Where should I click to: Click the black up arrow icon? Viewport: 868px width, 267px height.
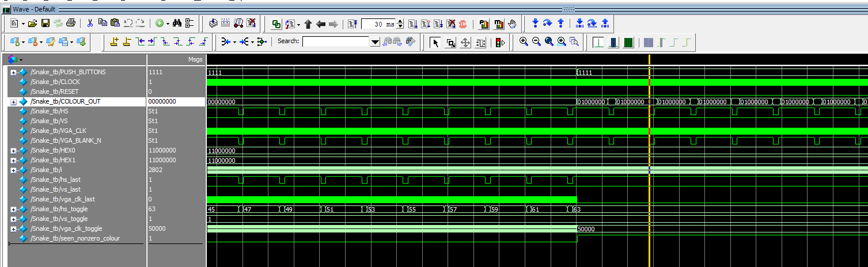click(x=308, y=24)
